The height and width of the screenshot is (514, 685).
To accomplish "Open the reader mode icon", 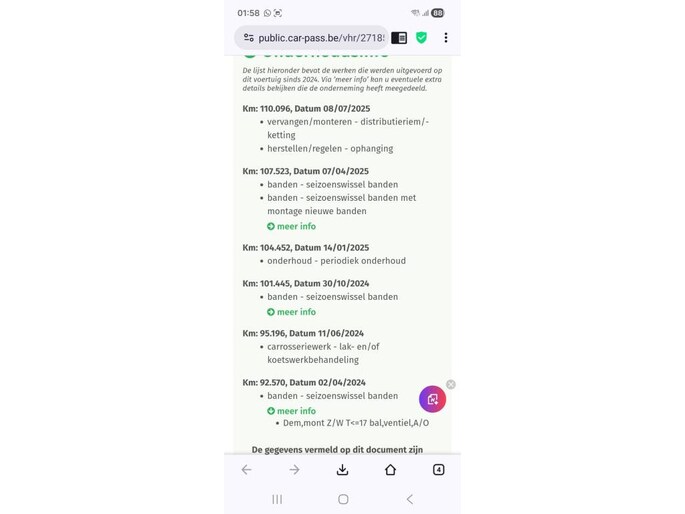I will pyautogui.click(x=399, y=38).
